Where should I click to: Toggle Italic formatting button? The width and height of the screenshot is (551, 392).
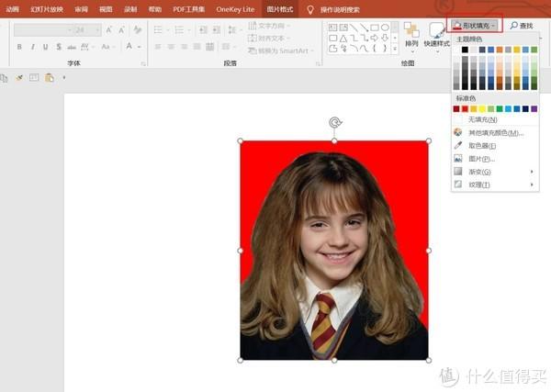[x=33, y=47]
